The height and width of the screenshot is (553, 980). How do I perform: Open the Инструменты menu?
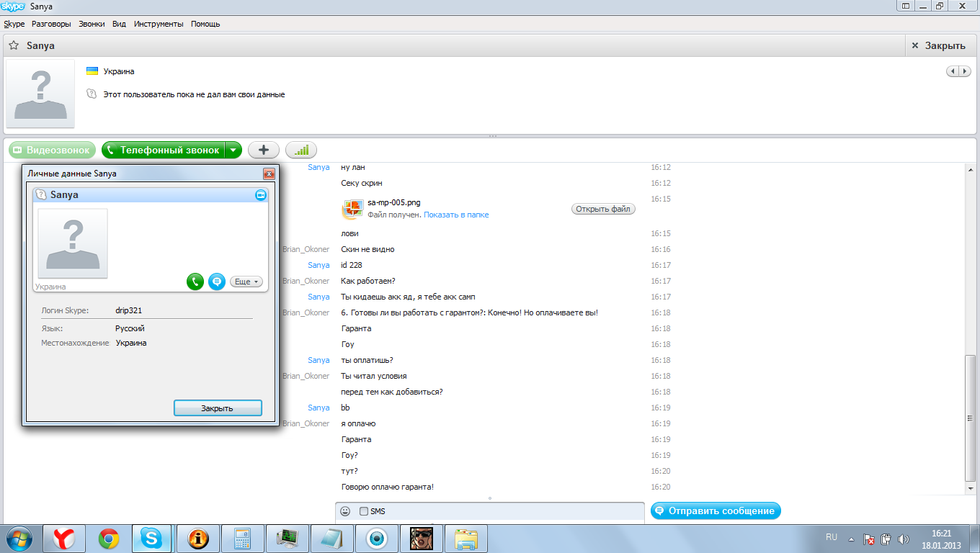pos(159,24)
